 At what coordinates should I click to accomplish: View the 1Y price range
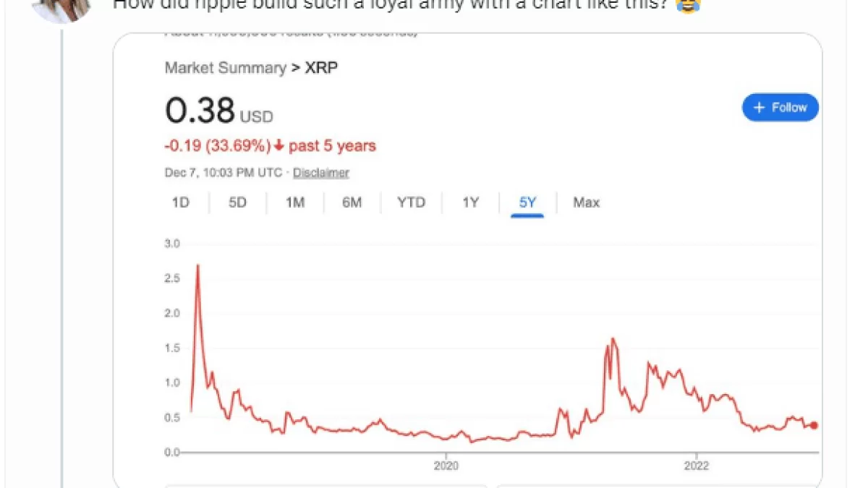click(470, 202)
